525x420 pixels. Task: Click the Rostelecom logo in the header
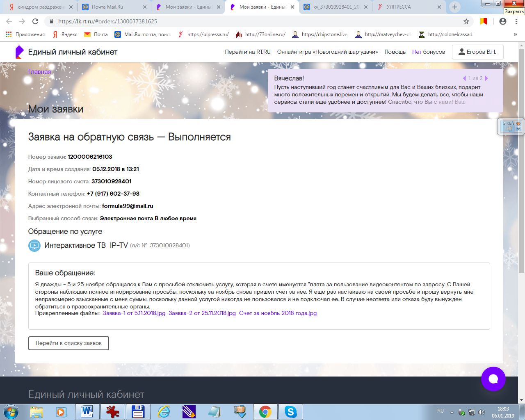click(19, 52)
